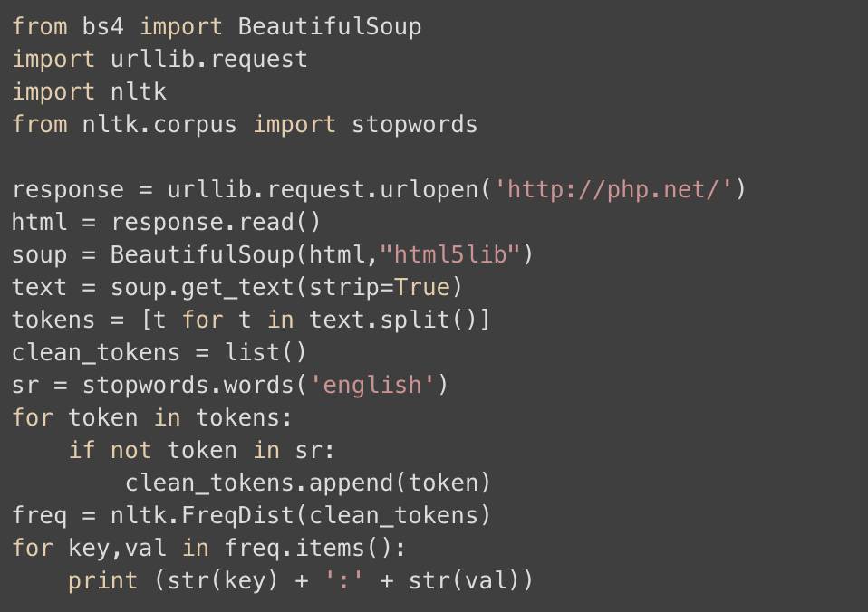Place cursor on 'urllib.request' import line
Screen dimensions: 868x612
208,59
